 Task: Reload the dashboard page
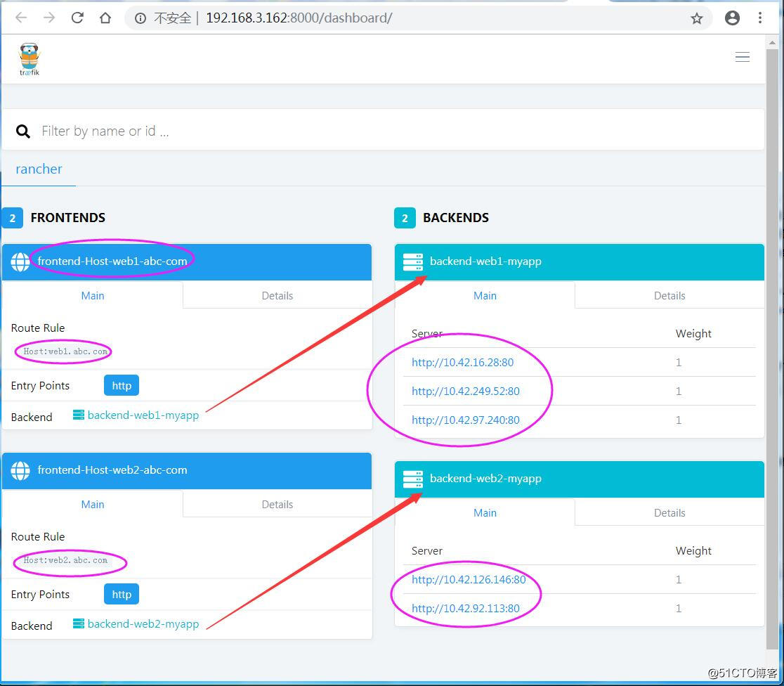(77, 18)
